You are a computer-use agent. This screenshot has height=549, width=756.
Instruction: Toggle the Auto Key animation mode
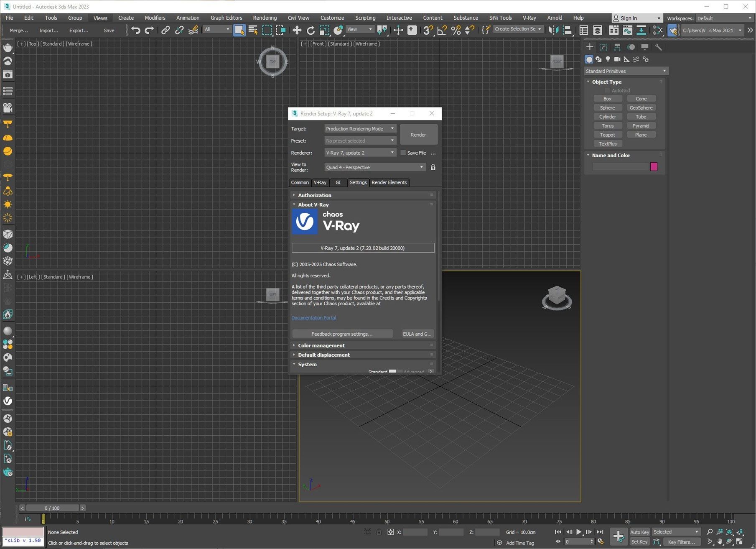pyautogui.click(x=639, y=532)
